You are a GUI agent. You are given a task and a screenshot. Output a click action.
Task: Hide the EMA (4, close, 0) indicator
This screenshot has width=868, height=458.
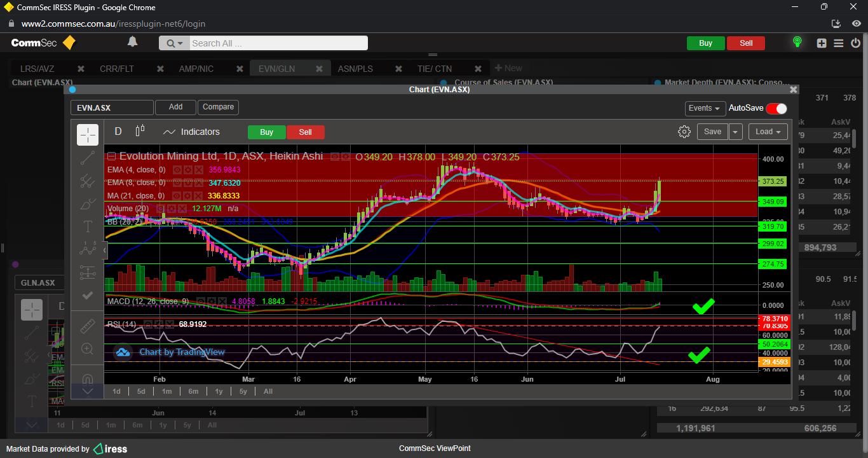click(x=179, y=170)
